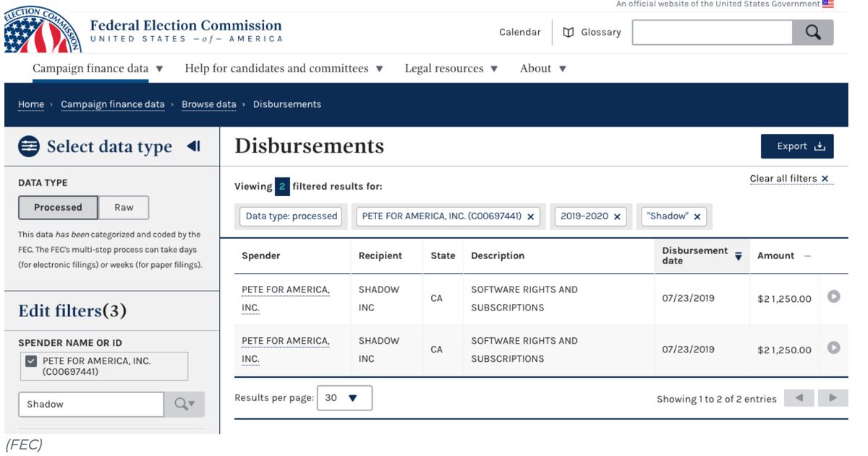Click the Shadow spender search field

click(91, 405)
